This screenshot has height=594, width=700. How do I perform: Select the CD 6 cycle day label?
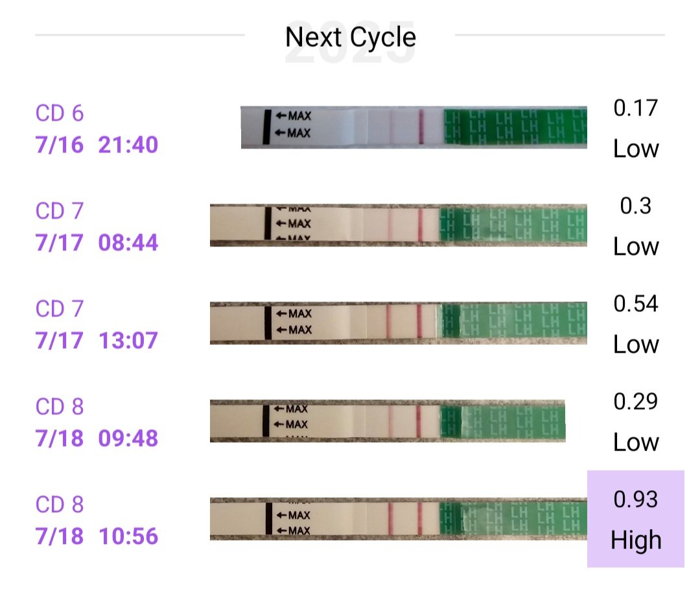tap(60, 113)
